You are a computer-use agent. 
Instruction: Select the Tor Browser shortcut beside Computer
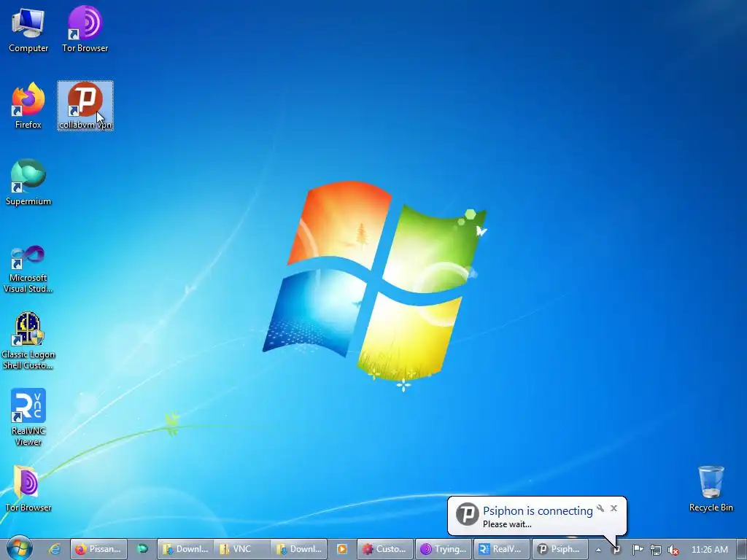click(85, 29)
